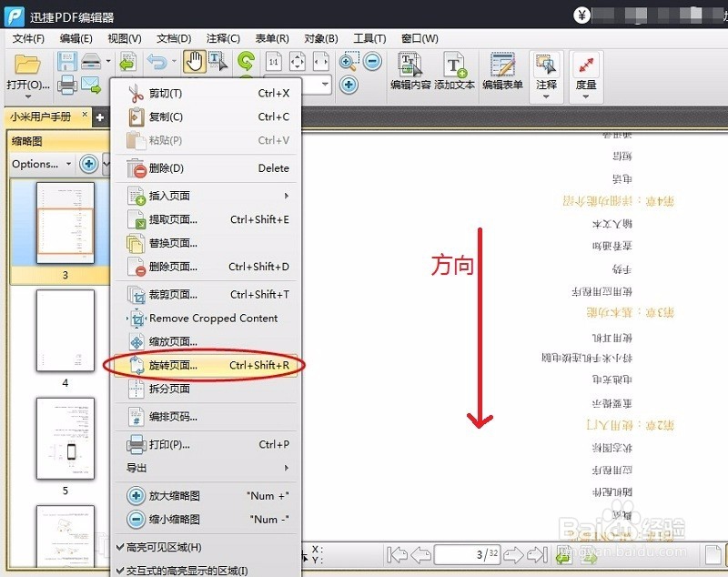The image size is (728, 577).
Task: Choose 旋转页面... from the context menu
Action: click(206, 365)
